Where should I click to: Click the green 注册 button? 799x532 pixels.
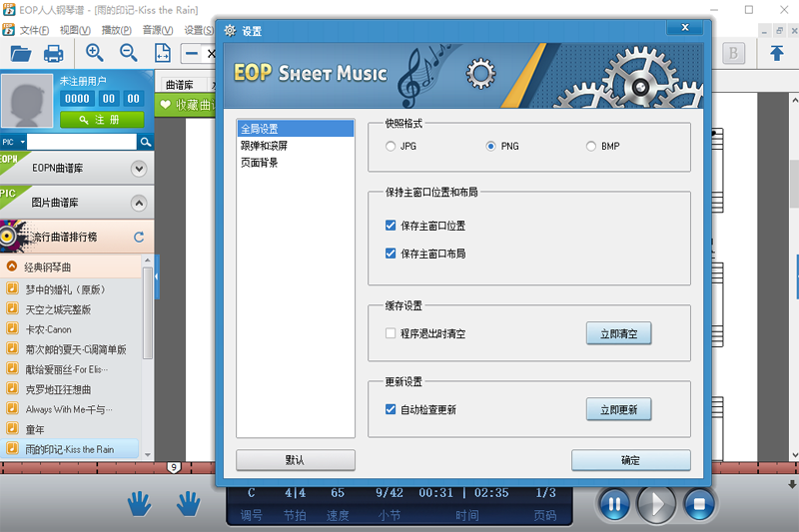[102, 120]
